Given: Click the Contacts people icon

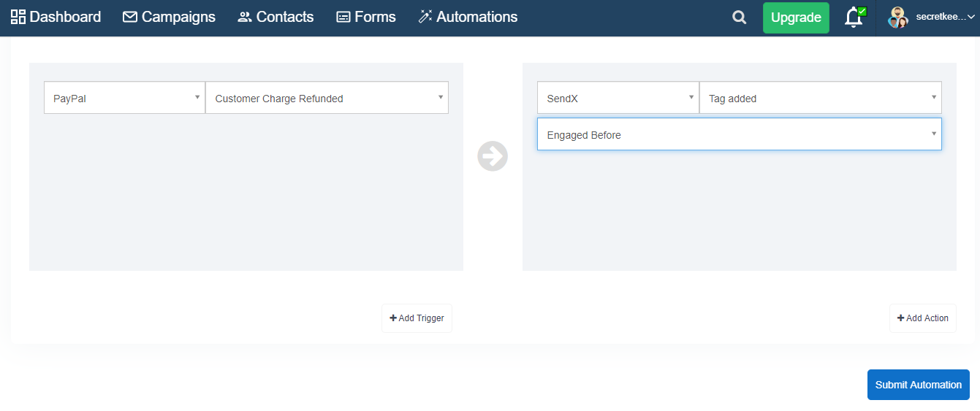Looking at the screenshot, I should [x=245, y=17].
